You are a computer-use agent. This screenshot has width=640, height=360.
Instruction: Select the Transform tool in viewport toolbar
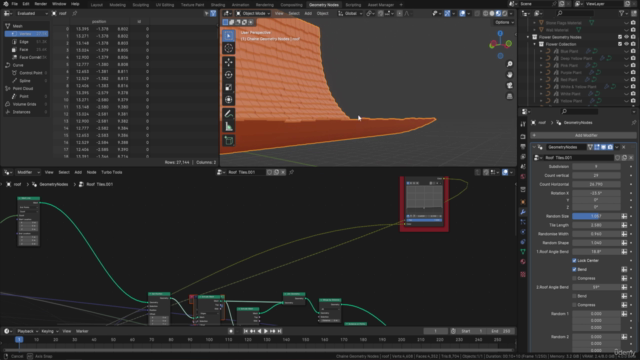point(229,100)
